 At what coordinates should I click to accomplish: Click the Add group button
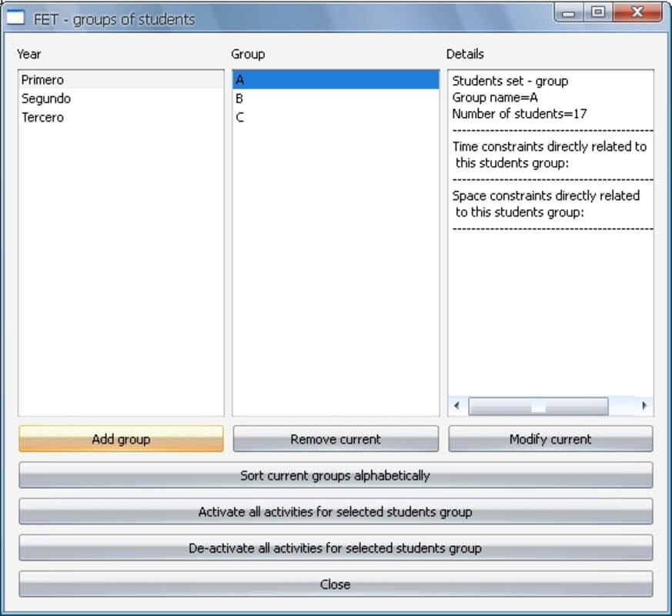click(x=121, y=439)
